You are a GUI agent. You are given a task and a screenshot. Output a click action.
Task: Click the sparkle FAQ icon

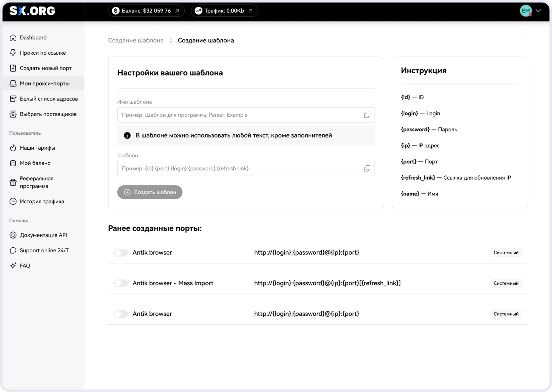13,266
